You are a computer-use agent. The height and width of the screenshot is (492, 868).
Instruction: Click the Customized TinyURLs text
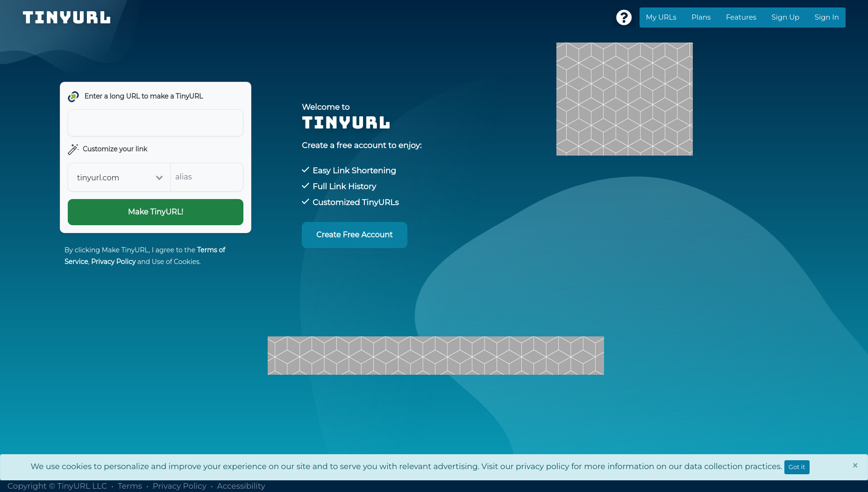(356, 202)
